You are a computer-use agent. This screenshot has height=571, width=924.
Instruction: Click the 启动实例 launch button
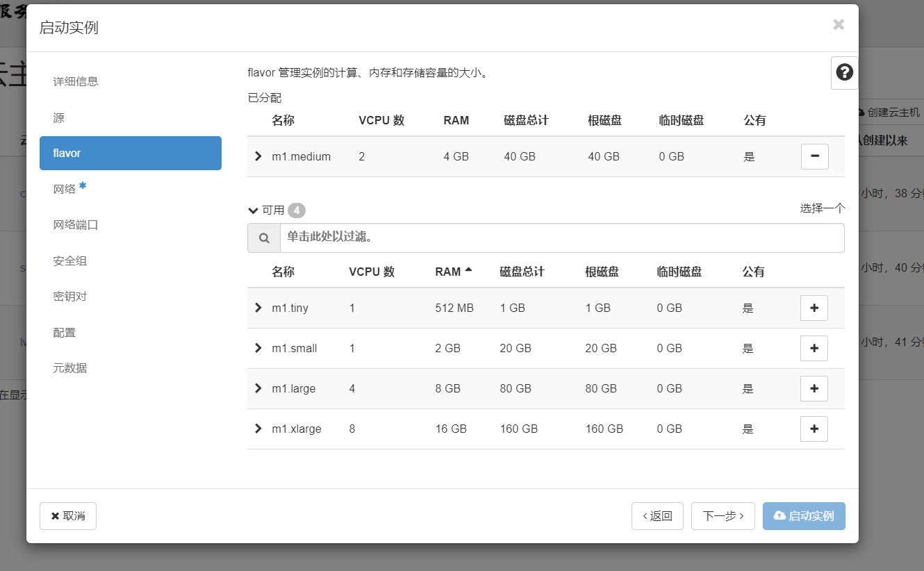[804, 516]
